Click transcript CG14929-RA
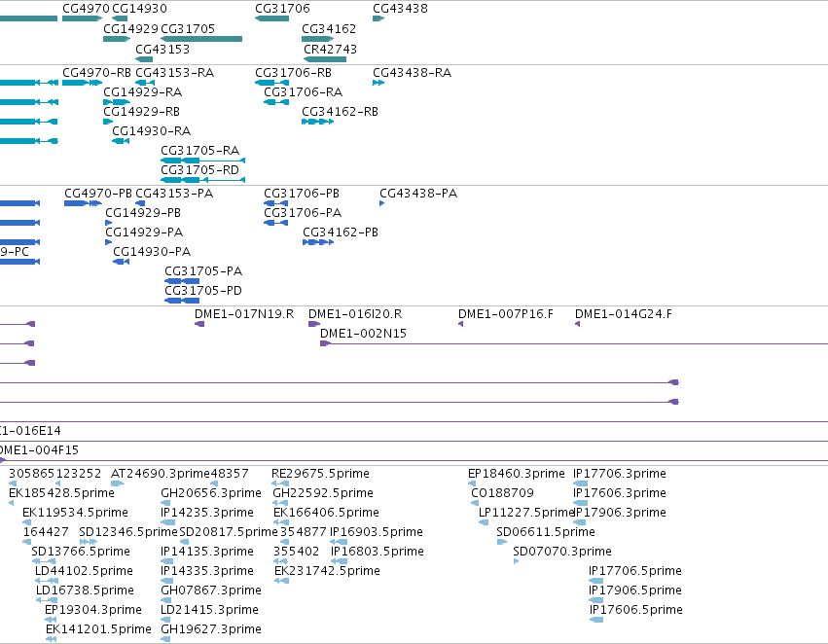The height and width of the screenshot is (644, 828). (x=117, y=102)
